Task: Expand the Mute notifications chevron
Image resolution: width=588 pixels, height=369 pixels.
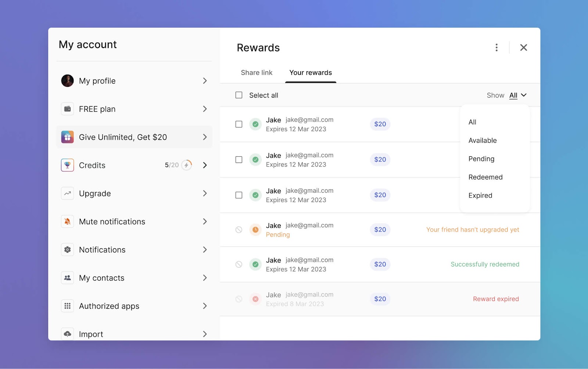Action: pos(205,221)
